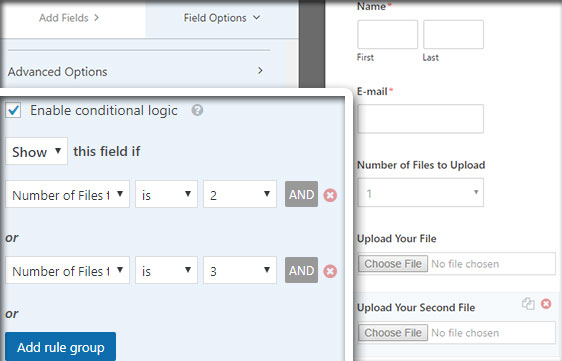Click the First name input field
The height and width of the screenshot is (361, 562).
tap(387, 34)
